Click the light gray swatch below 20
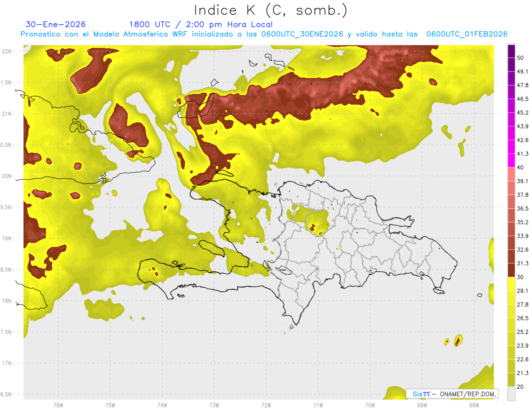Image resolution: width=532 pixels, height=411 pixels. pyautogui.click(x=511, y=394)
